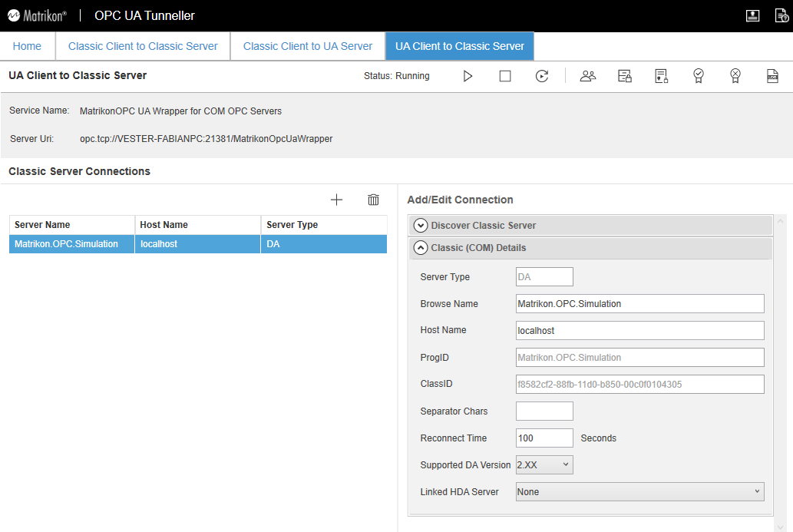The width and height of the screenshot is (793, 532).
Task: Click the Matrikon logo
Action: pos(37,15)
